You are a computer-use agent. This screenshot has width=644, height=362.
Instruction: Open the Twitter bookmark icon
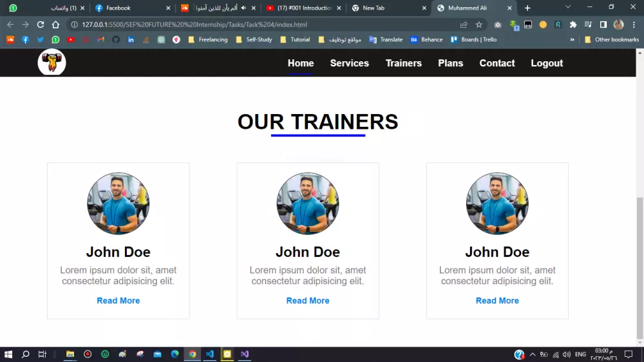coord(40,40)
